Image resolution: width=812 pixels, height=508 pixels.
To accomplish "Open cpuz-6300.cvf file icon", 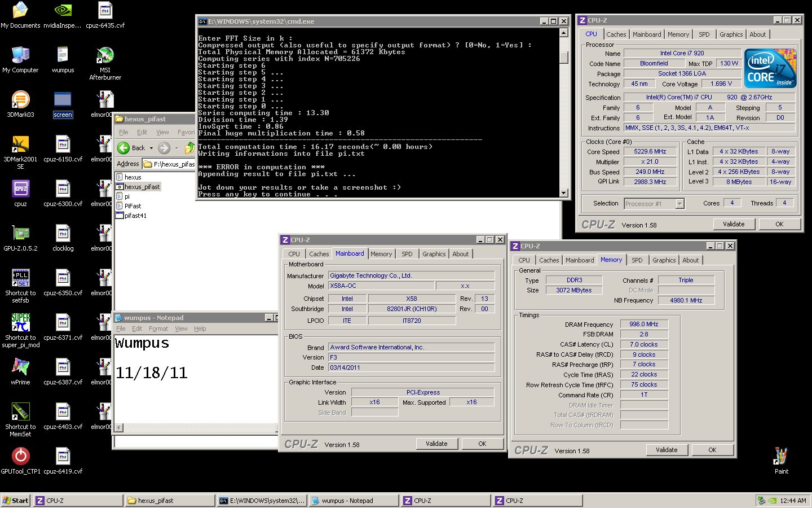I will [x=63, y=194].
